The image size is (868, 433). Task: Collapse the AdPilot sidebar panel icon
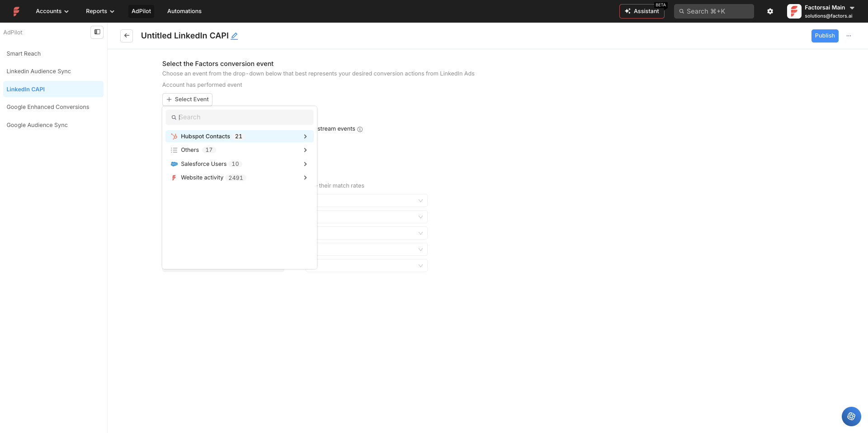[97, 32]
